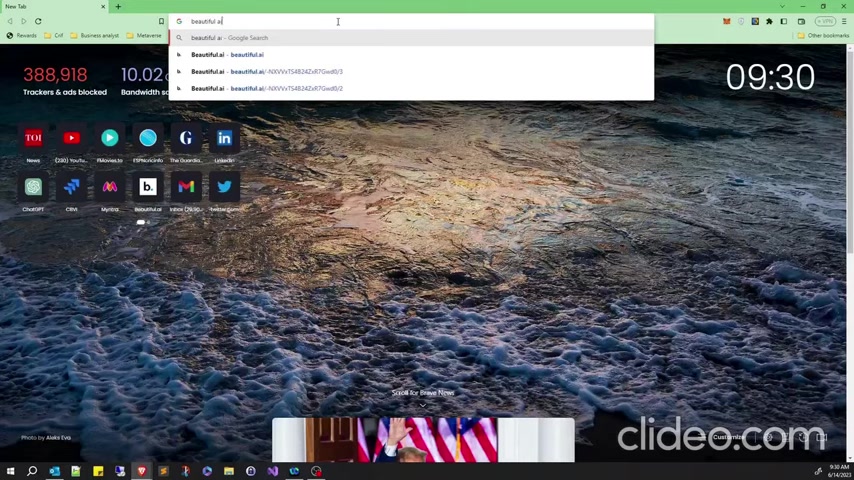Open the Brave Wallet icon
This screenshot has width=854, height=480.
[x=801, y=21]
